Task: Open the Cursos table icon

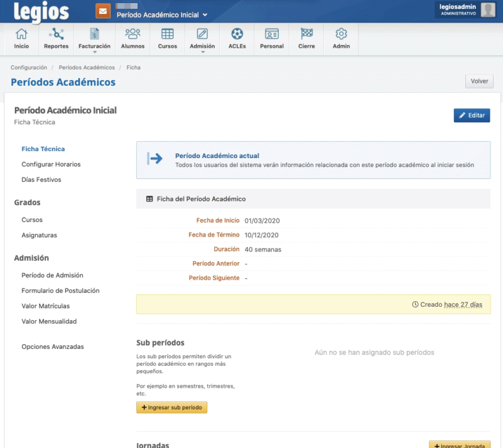Action: (x=168, y=35)
